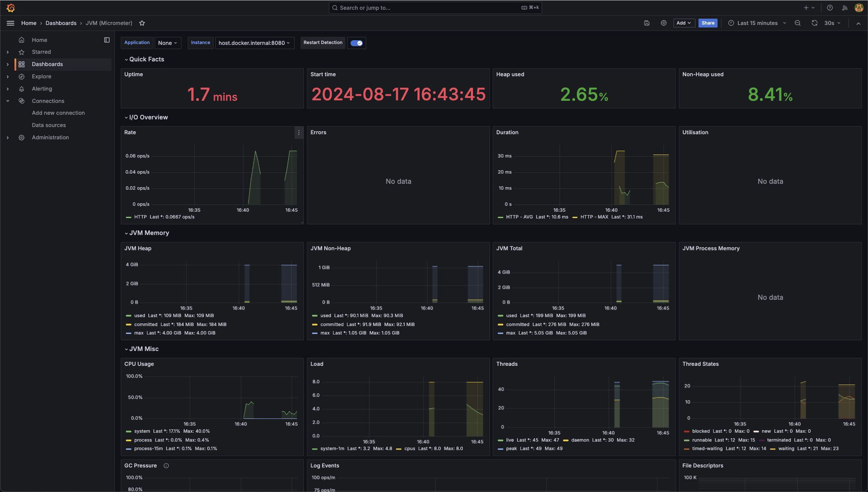
Task: Toggle the hamburger navigation menu
Action: click(x=11, y=23)
